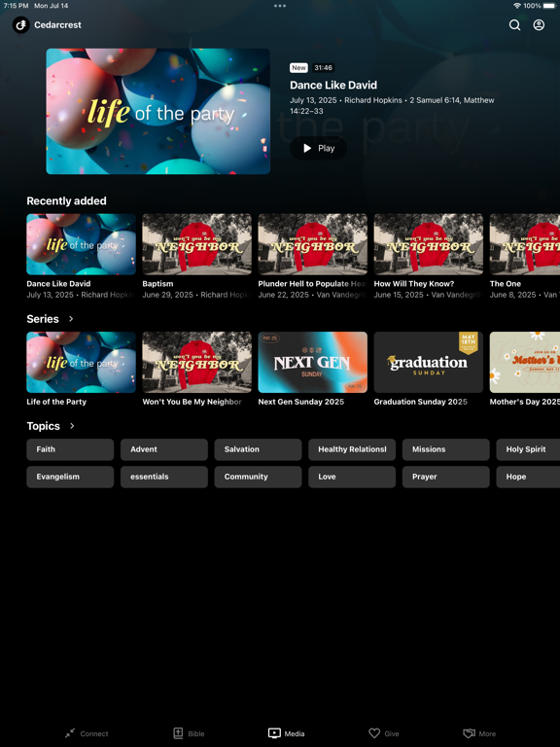
Task: Open Dance Like David recently added thumbnail
Action: pyautogui.click(x=81, y=244)
